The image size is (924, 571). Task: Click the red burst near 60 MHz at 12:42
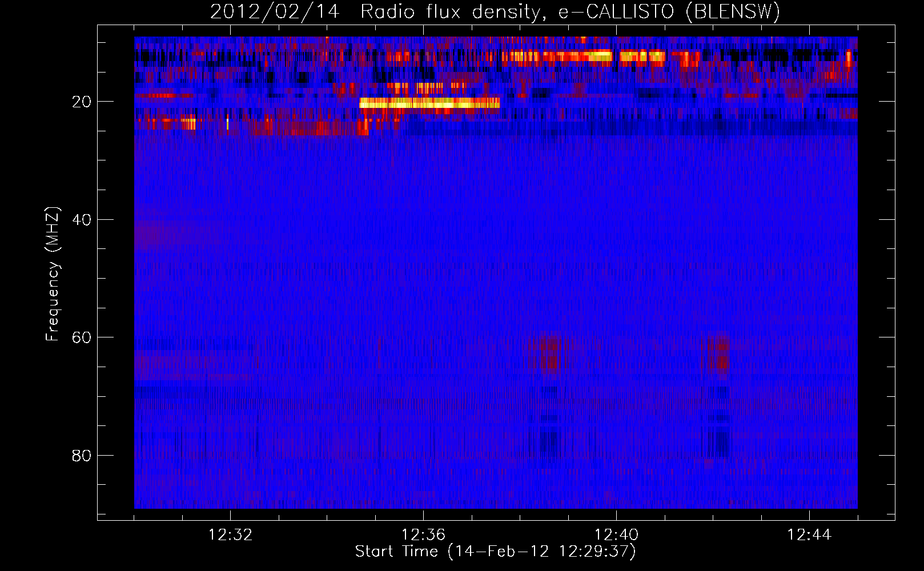click(x=719, y=355)
